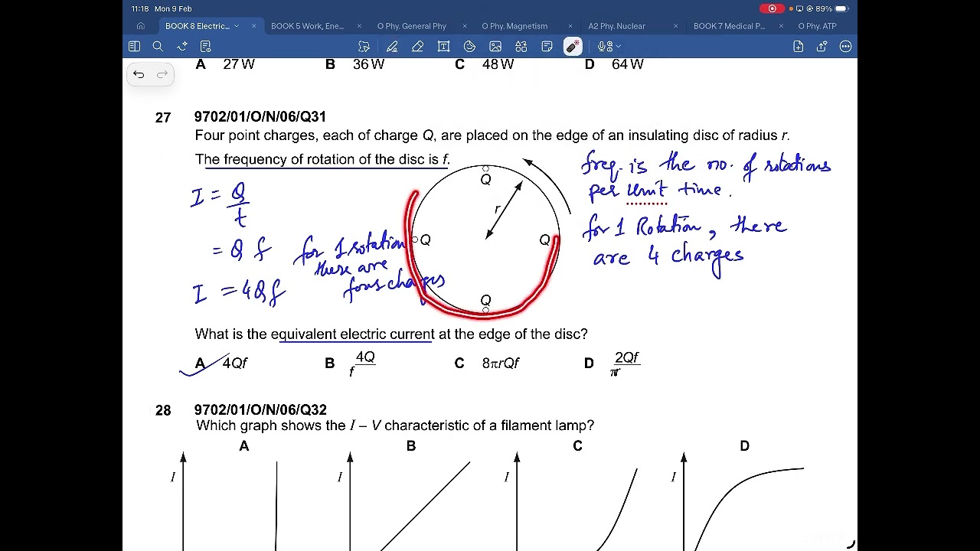
Task: Open the more options ellipsis menu
Action: click(845, 47)
